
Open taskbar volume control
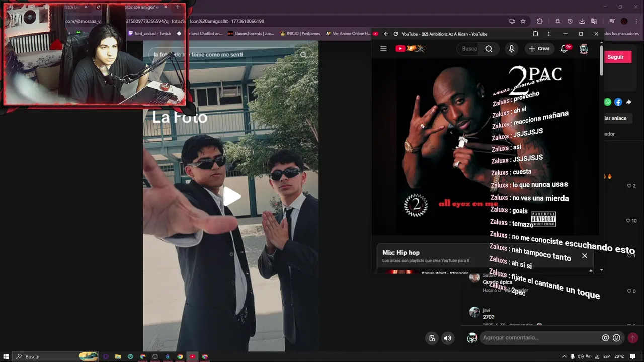pos(580,356)
